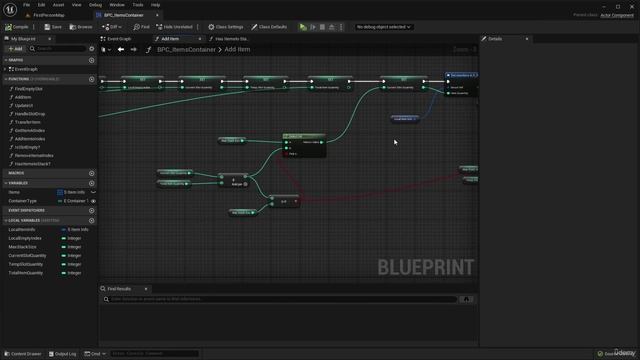Image resolution: width=640 pixels, height=360 pixels.
Task: Click plus icon to add new Function
Action: pos(91,79)
